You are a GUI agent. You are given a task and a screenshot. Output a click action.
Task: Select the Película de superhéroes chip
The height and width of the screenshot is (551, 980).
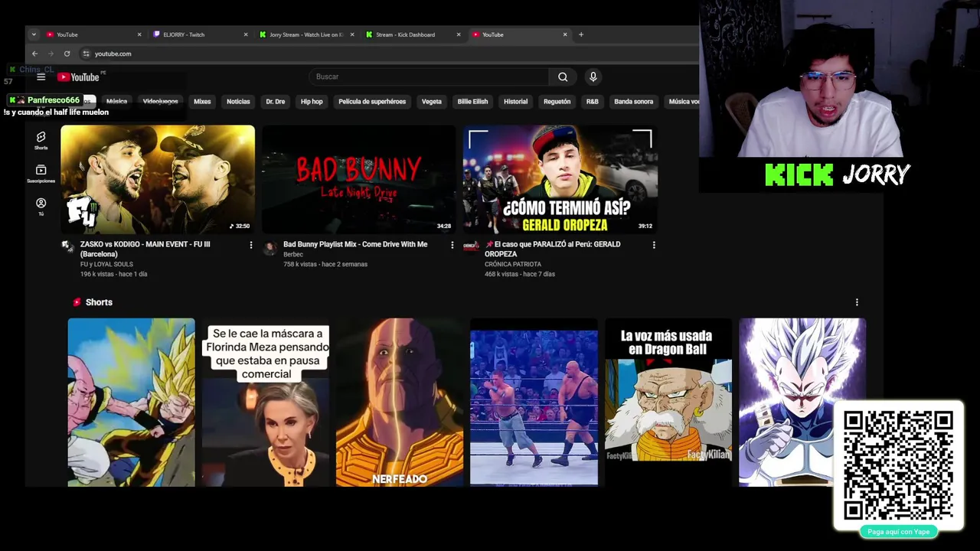[372, 101]
